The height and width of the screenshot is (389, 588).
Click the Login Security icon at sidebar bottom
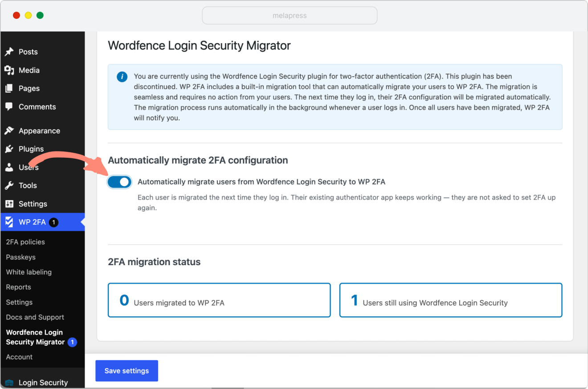[x=9, y=383]
